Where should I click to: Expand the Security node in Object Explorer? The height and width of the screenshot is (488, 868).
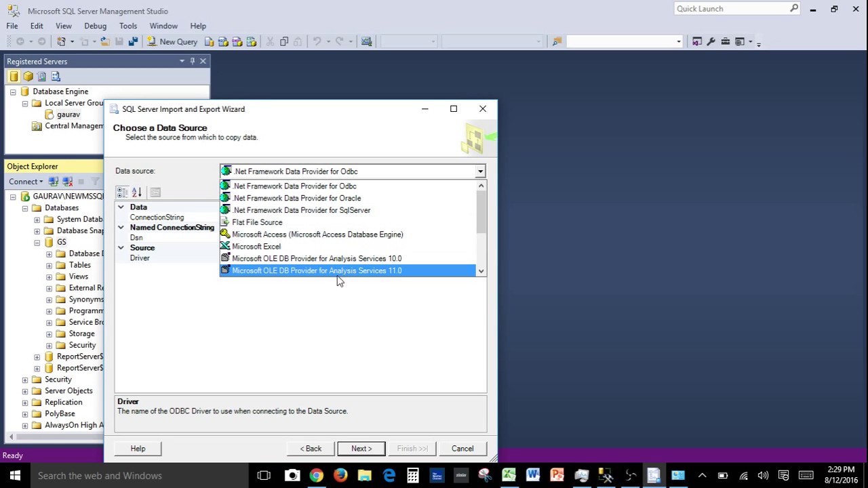pos(25,380)
